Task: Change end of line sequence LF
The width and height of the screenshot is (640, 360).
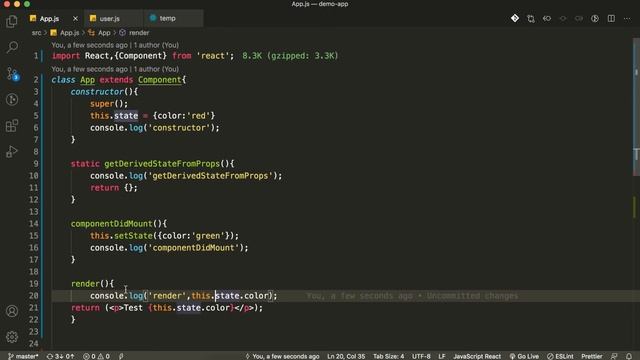Action: click(442, 356)
